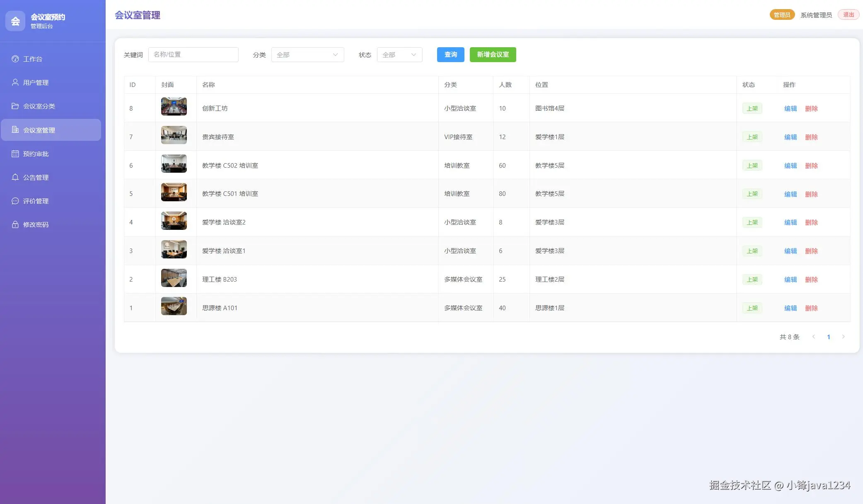
Task: Click the 会议室分类 folder icon
Action: tap(15, 106)
